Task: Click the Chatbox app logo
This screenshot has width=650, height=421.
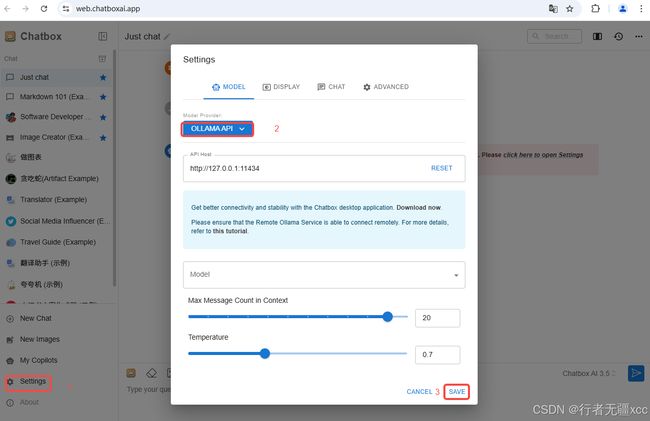Action: click(x=10, y=36)
